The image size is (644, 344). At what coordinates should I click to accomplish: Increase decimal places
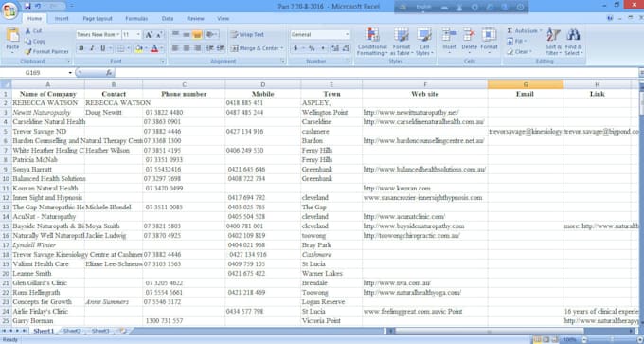334,48
